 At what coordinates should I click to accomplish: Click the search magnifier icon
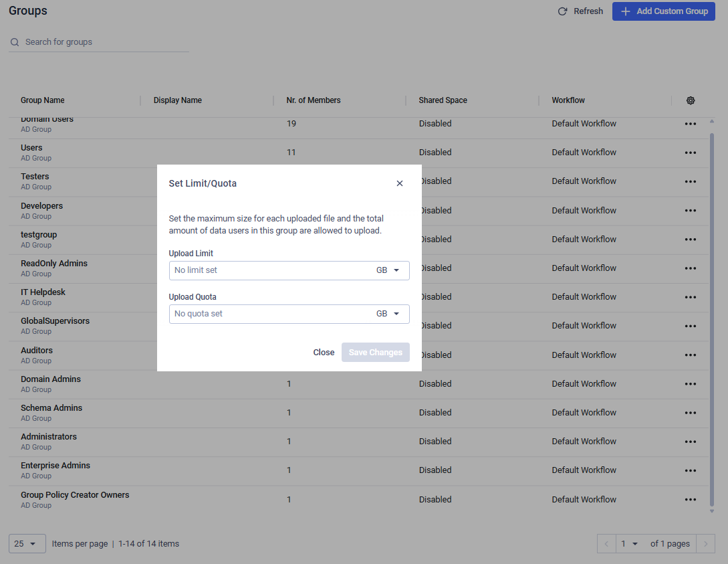(15, 42)
